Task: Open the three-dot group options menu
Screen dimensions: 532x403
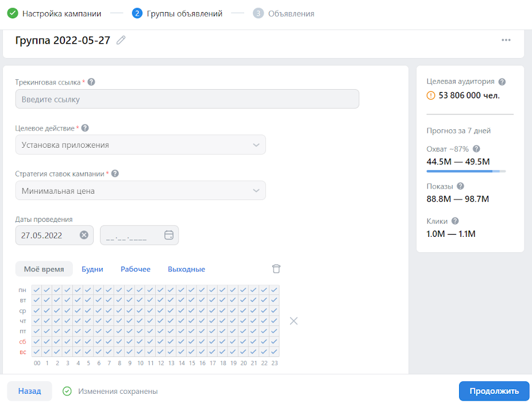Action: click(506, 40)
